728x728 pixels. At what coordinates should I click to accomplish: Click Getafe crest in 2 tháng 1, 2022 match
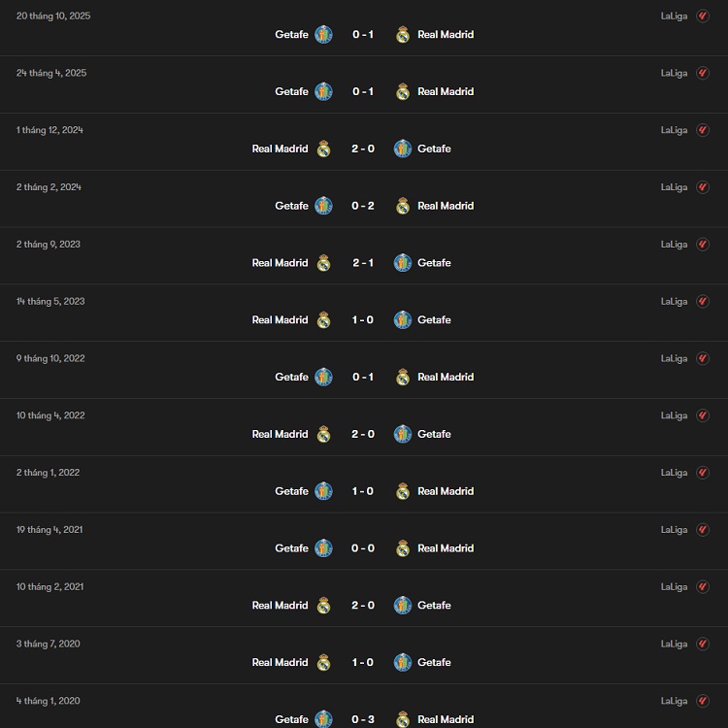click(x=323, y=492)
